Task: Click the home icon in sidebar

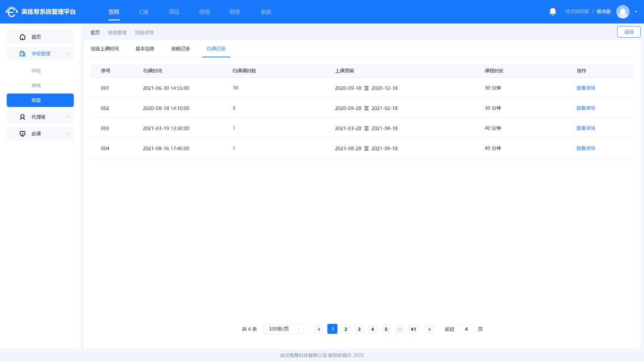Action: 22,37
